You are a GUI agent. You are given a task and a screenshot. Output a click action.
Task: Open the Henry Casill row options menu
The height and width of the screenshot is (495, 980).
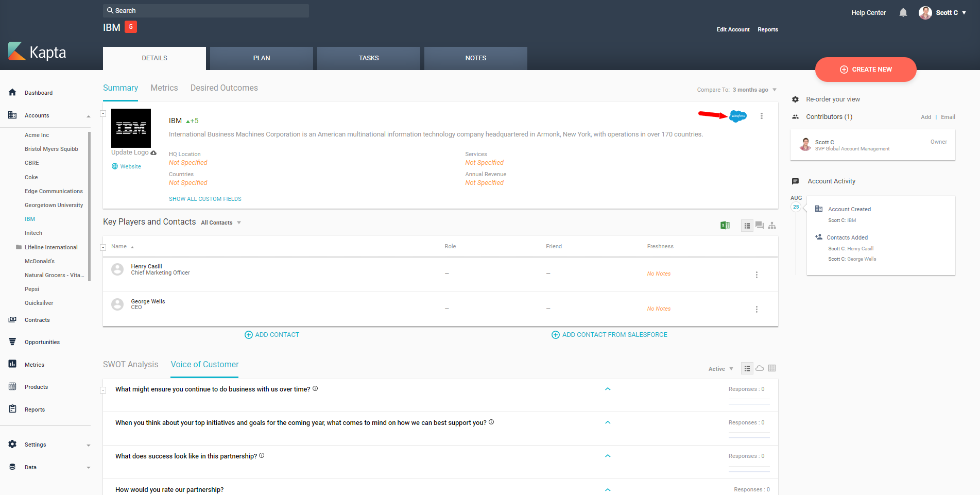[756, 275]
